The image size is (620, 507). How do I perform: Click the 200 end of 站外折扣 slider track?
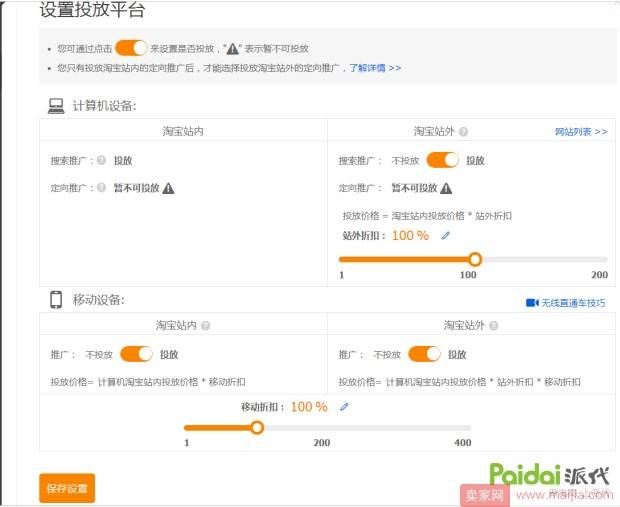[605, 259]
